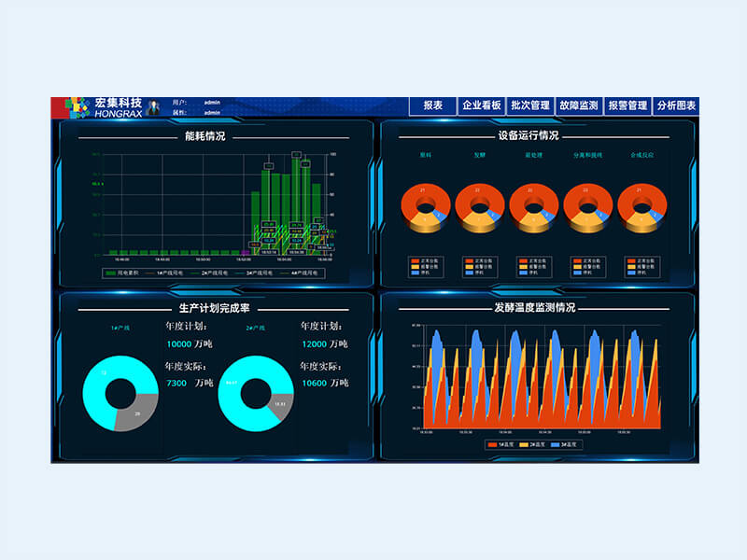Click the 1#产线 cyan completion donut chart

point(120,393)
